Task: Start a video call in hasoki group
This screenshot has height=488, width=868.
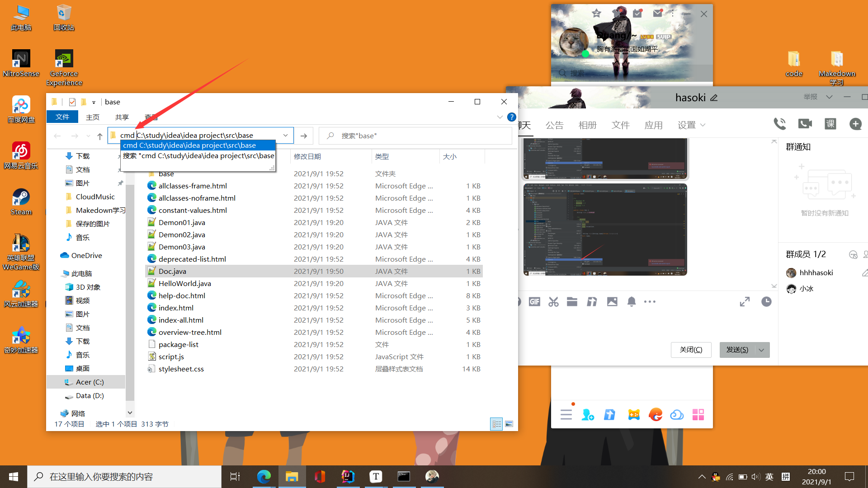Action: pyautogui.click(x=805, y=124)
